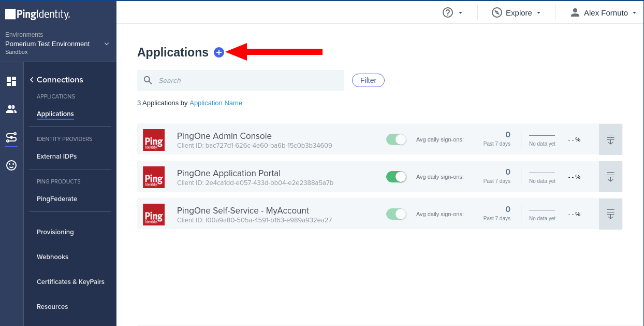This screenshot has height=326, width=644.
Task: Click the Filter button
Action: pos(368,80)
